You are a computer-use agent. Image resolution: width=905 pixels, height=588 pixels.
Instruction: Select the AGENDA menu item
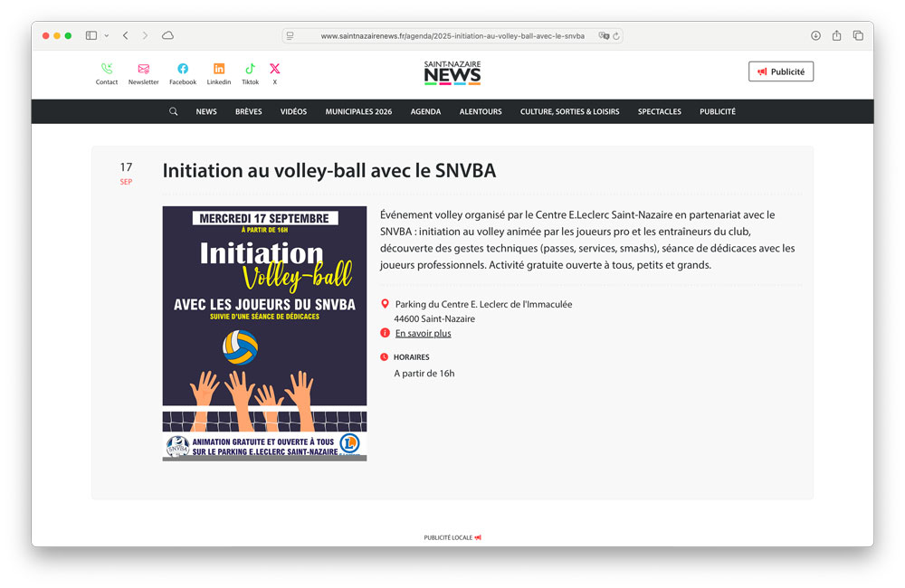(x=425, y=111)
